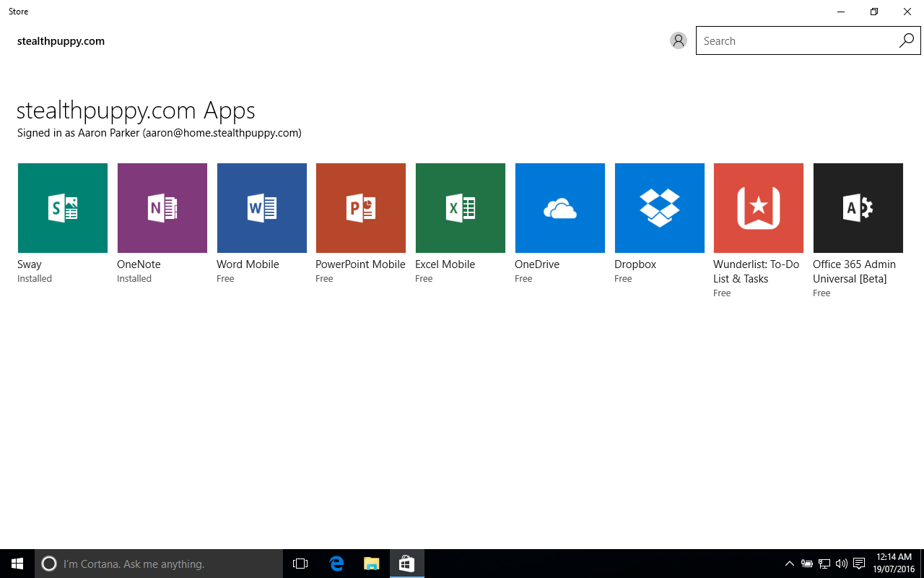Image resolution: width=924 pixels, height=578 pixels.
Task: Open the Windows Start menu
Action: pos(17,564)
